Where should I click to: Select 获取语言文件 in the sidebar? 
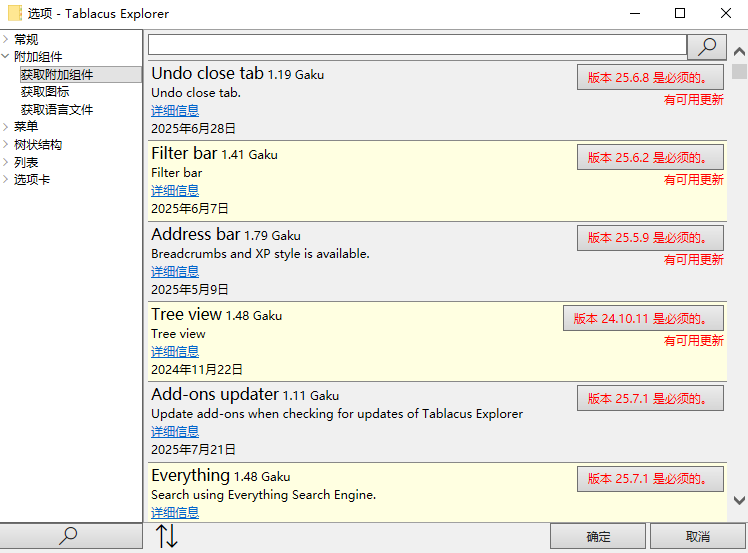pyautogui.click(x=57, y=109)
